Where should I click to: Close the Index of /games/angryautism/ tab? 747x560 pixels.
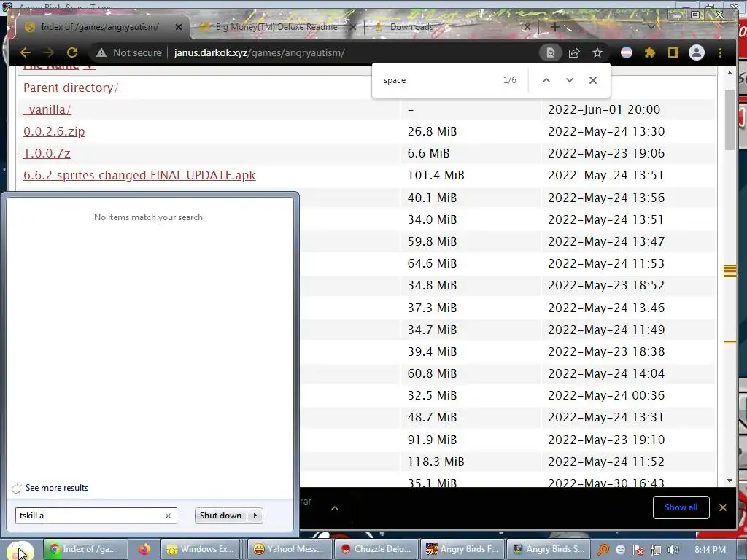[179, 27]
